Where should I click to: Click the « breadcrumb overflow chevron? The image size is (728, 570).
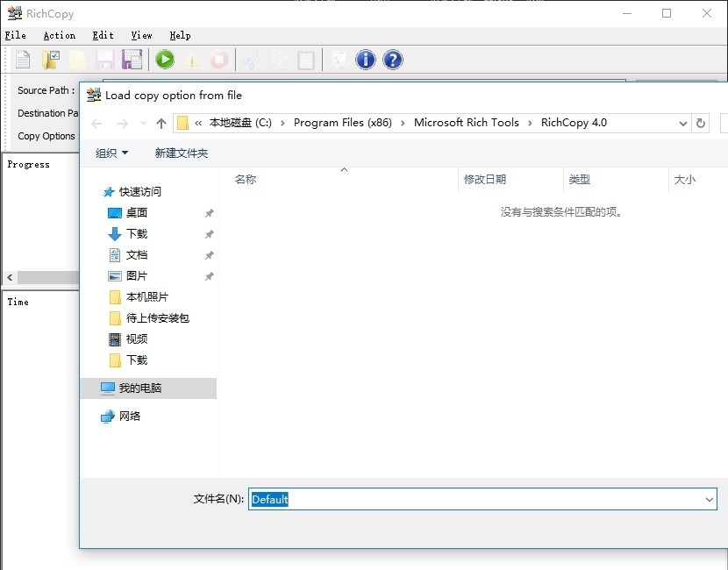coord(198,123)
